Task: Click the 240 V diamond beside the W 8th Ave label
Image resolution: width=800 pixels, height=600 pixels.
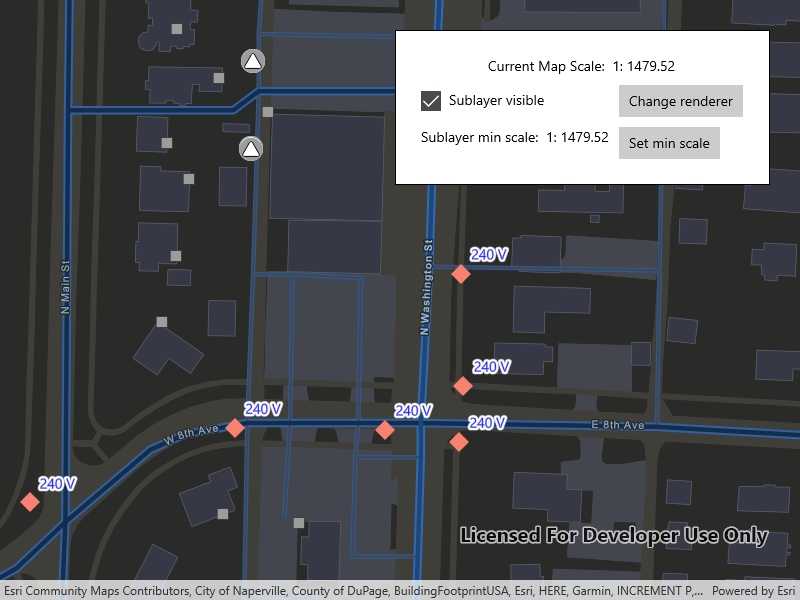Action: [235, 428]
